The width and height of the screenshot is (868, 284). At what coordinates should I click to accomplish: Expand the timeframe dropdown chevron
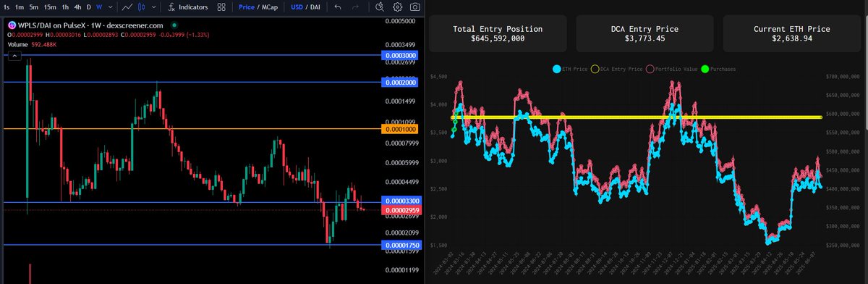click(x=111, y=7)
